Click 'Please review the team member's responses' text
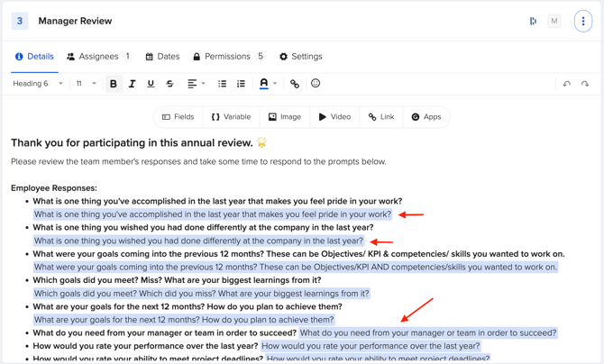Viewport: 604px width, 364px height. pos(198,161)
